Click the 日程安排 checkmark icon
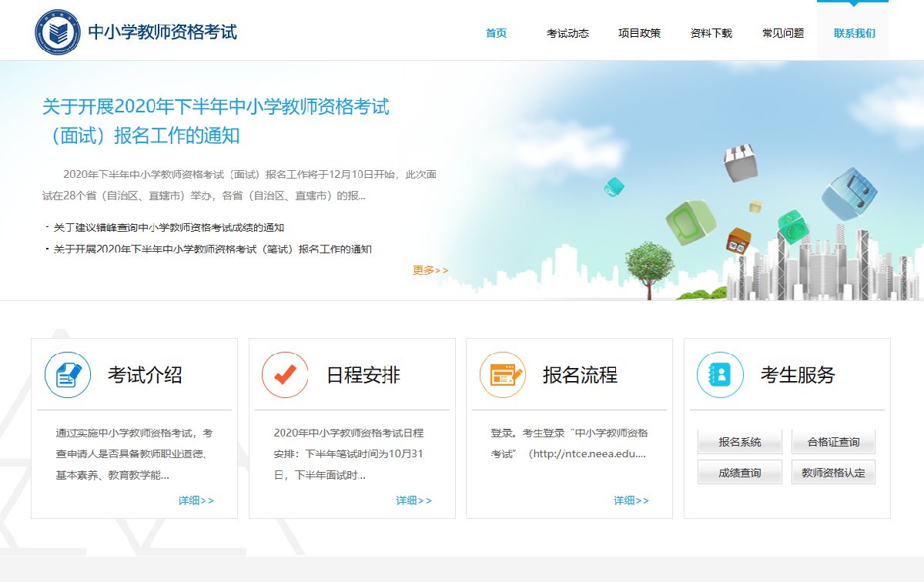 click(x=285, y=375)
